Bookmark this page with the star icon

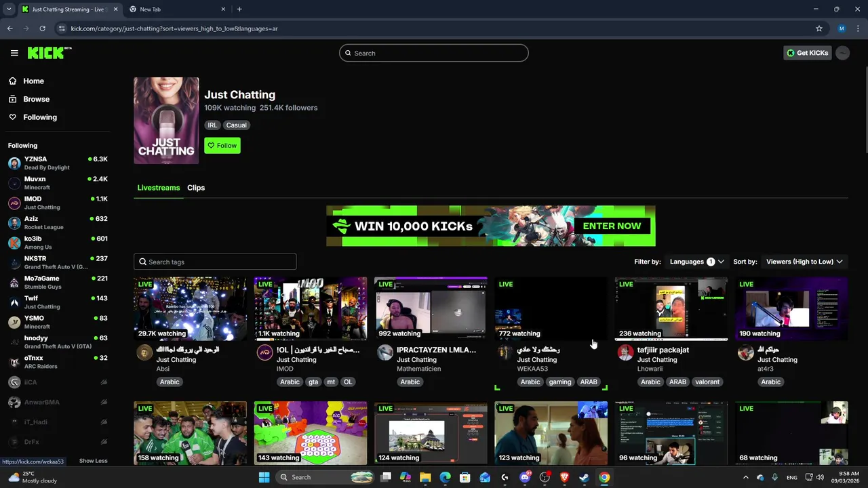818,28
